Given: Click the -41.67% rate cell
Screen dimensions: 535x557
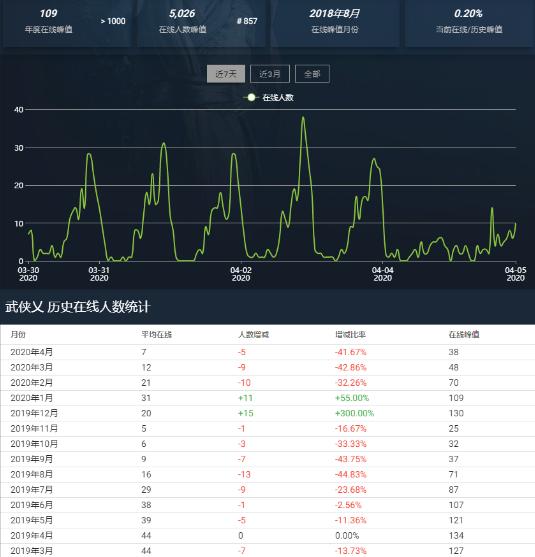Looking at the screenshot, I should [350, 352].
